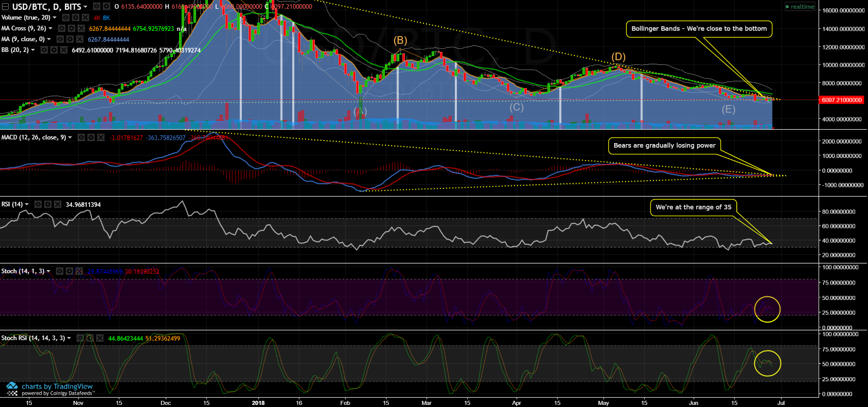Remove the MA Cross indicator
The image size is (868, 407).
click(x=81, y=28)
